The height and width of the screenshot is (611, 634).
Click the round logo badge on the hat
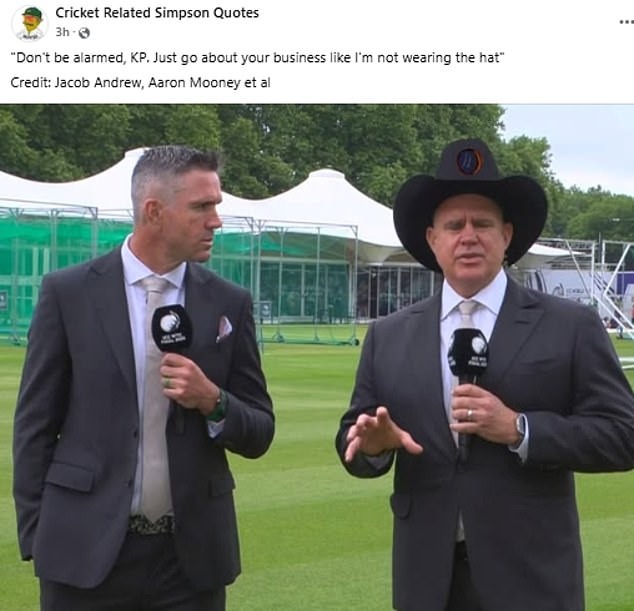pyautogui.click(x=469, y=161)
